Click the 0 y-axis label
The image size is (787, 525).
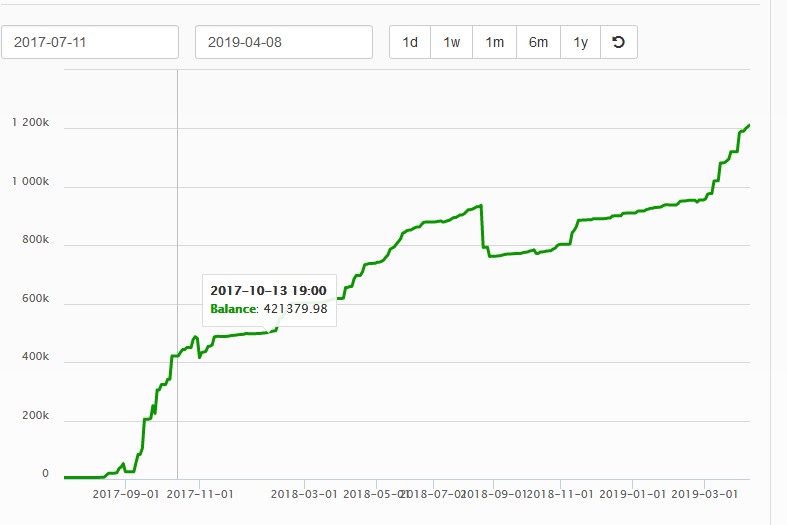[x=45, y=473]
